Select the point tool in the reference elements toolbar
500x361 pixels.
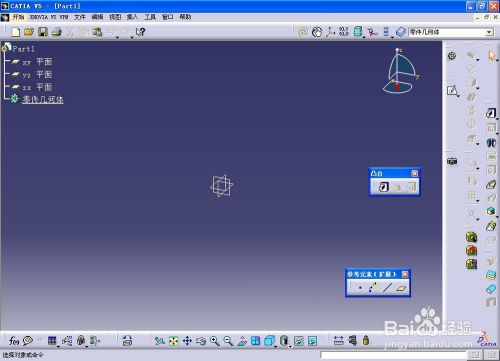coord(360,288)
